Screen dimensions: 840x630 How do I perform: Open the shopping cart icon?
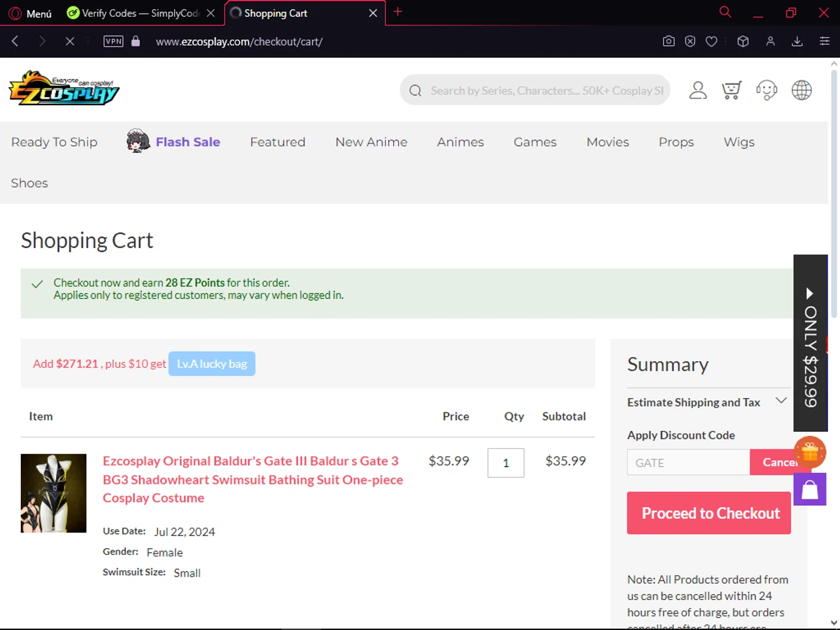731,90
